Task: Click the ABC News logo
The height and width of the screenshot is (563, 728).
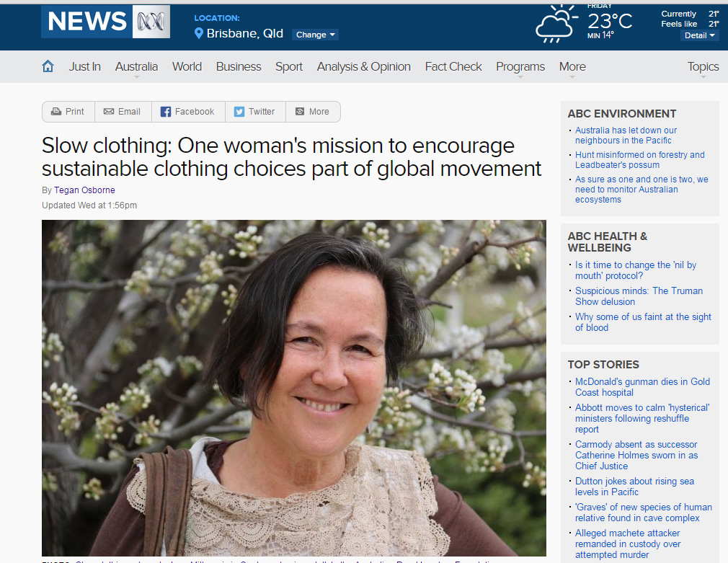Action: click(x=105, y=22)
